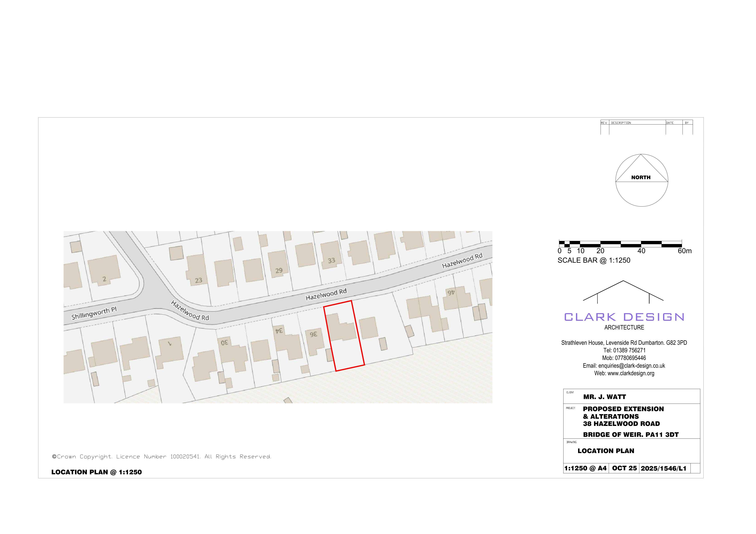This screenshot has height=534, width=756.
Task: Click house number 34 on the map
Action: pyautogui.click(x=279, y=331)
